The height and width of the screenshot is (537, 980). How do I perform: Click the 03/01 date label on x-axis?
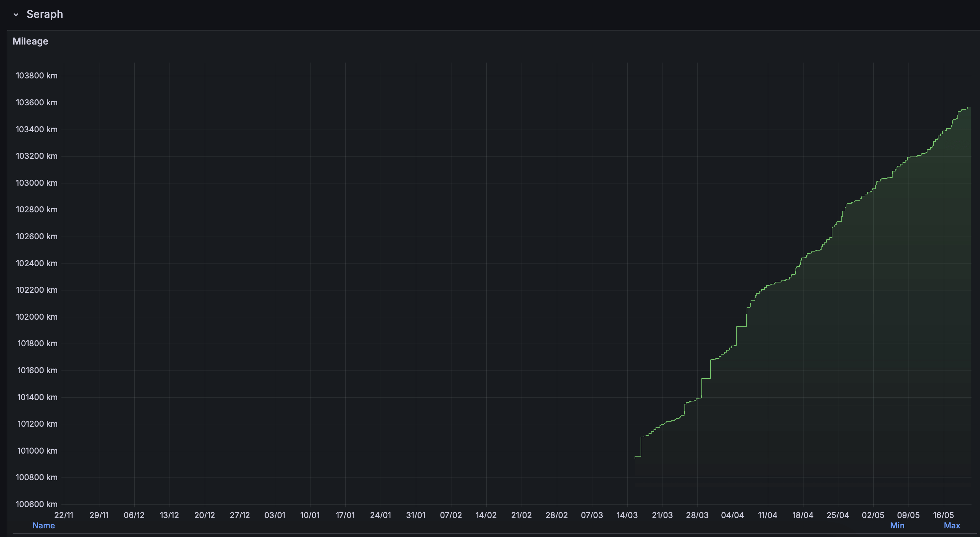tap(275, 515)
